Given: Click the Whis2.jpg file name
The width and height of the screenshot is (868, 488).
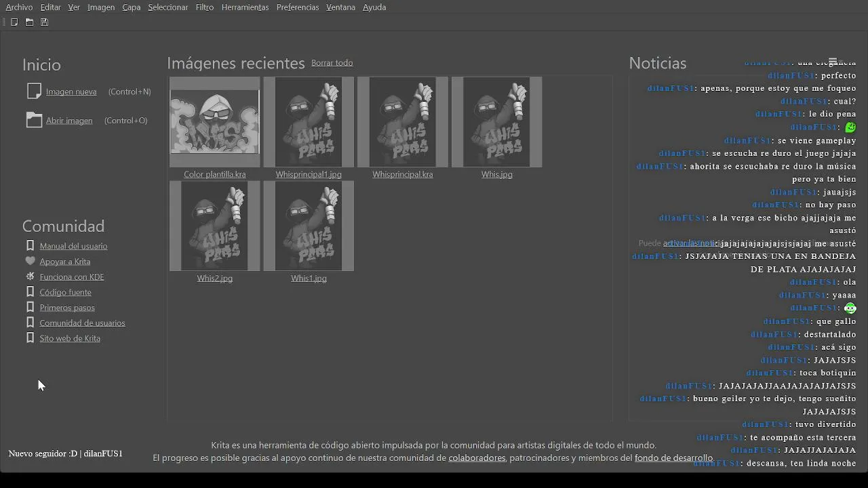Looking at the screenshot, I should (x=215, y=279).
